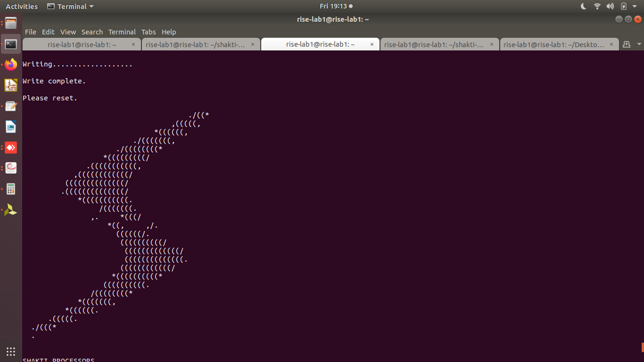The height and width of the screenshot is (362, 644).
Task: Launch Firefox from the dock
Action: click(x=11, y=65)
